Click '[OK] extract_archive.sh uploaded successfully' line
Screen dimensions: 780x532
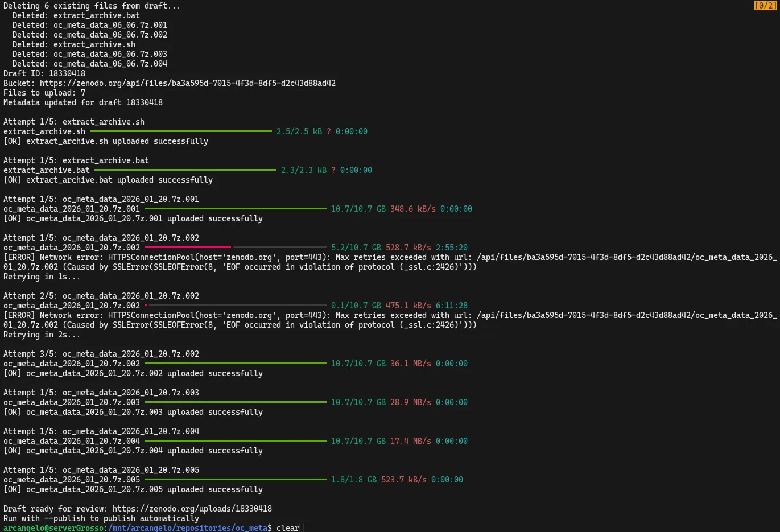[x=106, y=141]
